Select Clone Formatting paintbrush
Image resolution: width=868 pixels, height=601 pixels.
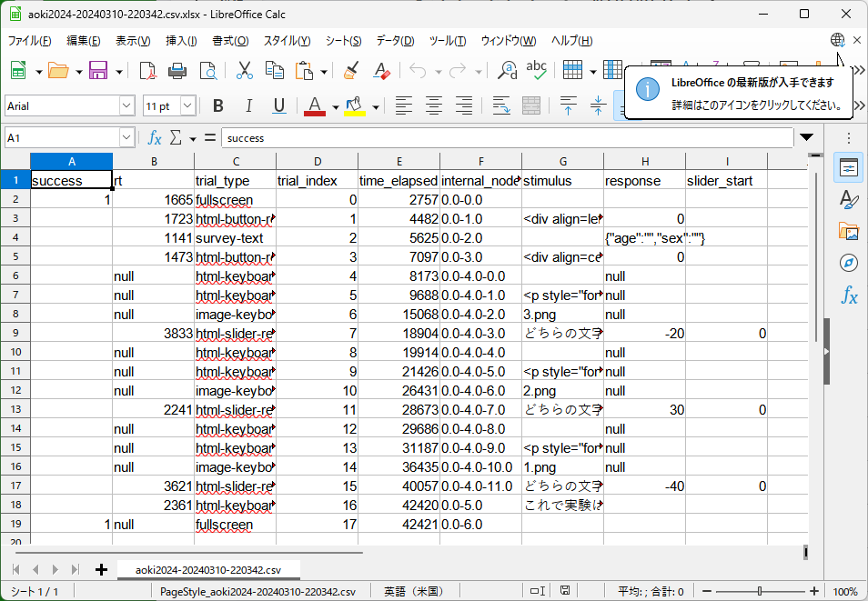pyautogui.click(x=351, y=71)
